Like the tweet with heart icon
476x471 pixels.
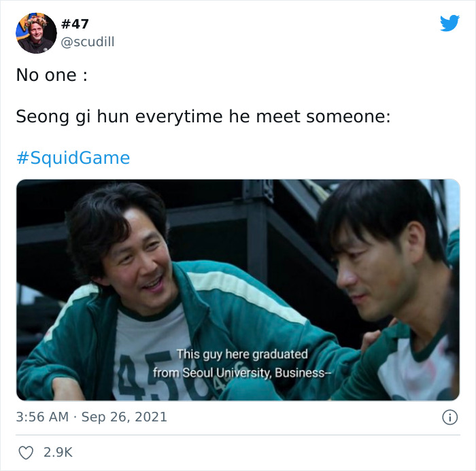[x=26, y=453]
